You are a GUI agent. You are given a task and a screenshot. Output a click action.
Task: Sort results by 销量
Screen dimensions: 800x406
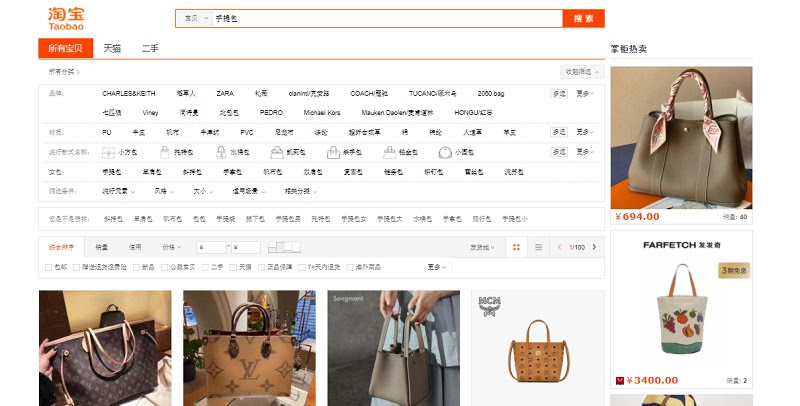(x=102, y=247)
